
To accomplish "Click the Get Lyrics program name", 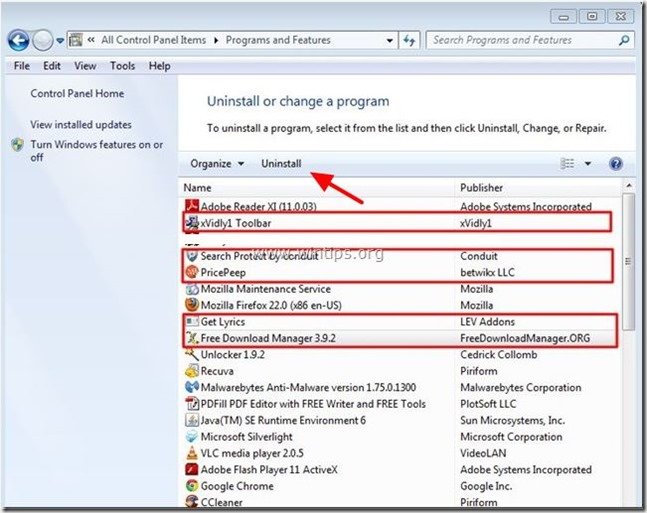I will 222,322.
